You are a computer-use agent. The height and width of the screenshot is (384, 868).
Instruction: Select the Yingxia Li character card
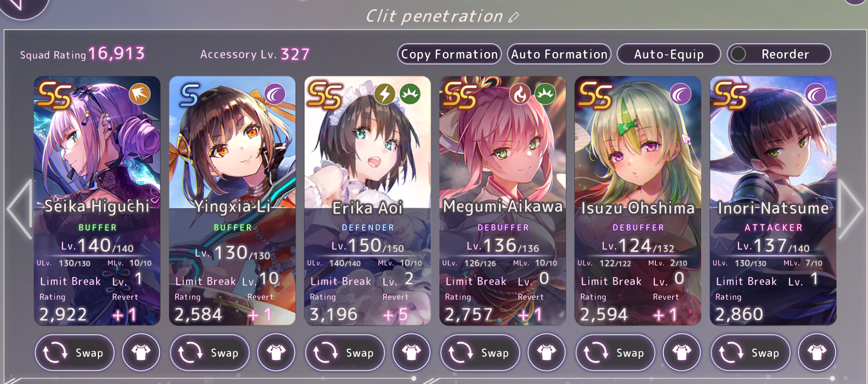click(x=232, y=201)
